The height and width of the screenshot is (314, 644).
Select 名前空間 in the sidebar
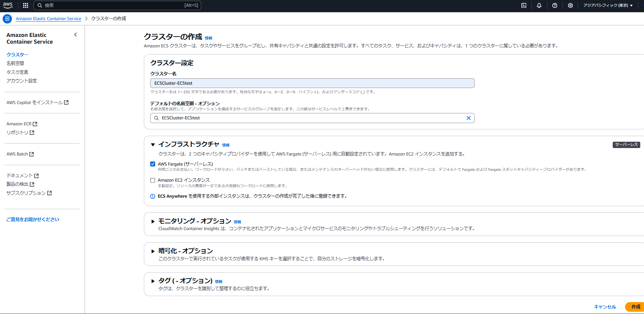pos(15,63)
